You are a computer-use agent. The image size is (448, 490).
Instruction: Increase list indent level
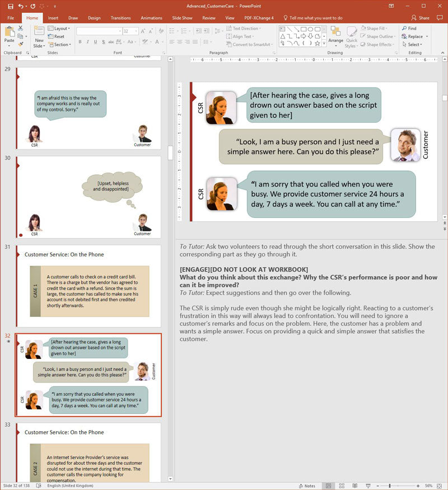tap(207, 31)
